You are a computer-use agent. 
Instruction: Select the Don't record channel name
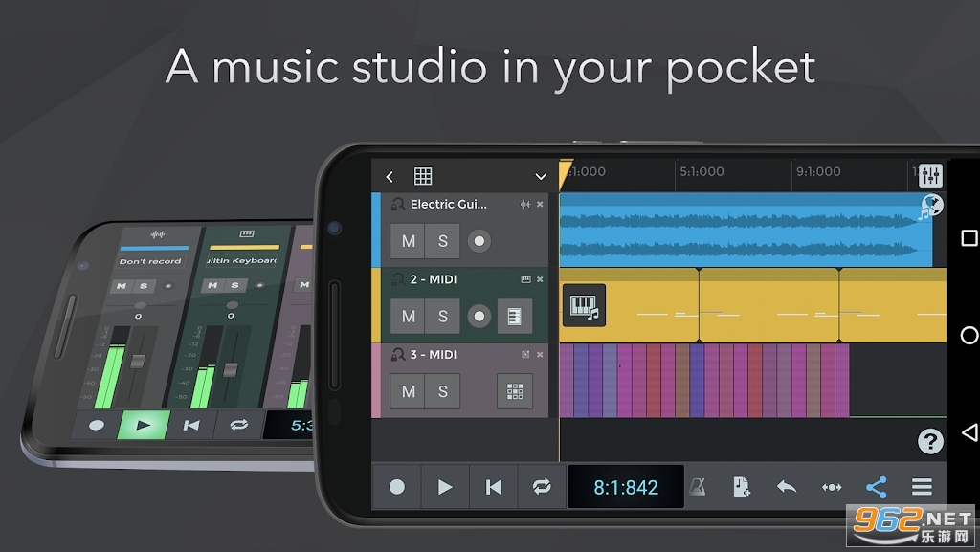tap(150, 261)
